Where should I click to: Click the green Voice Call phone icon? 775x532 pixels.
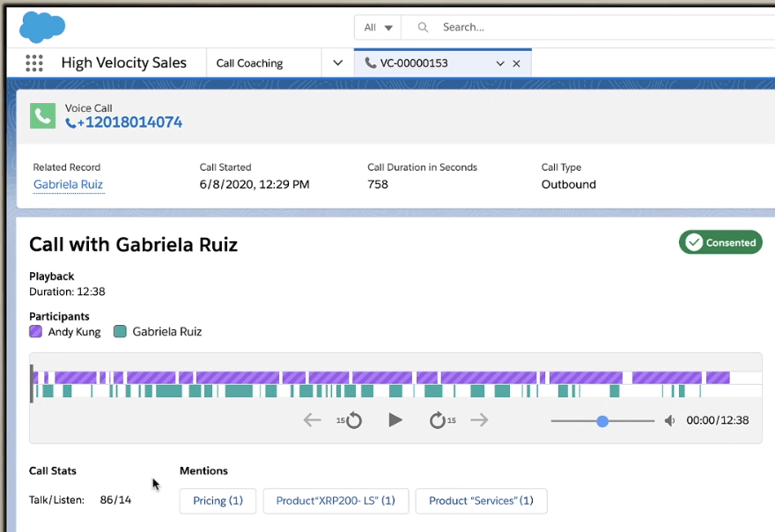[x=42, y=115]
